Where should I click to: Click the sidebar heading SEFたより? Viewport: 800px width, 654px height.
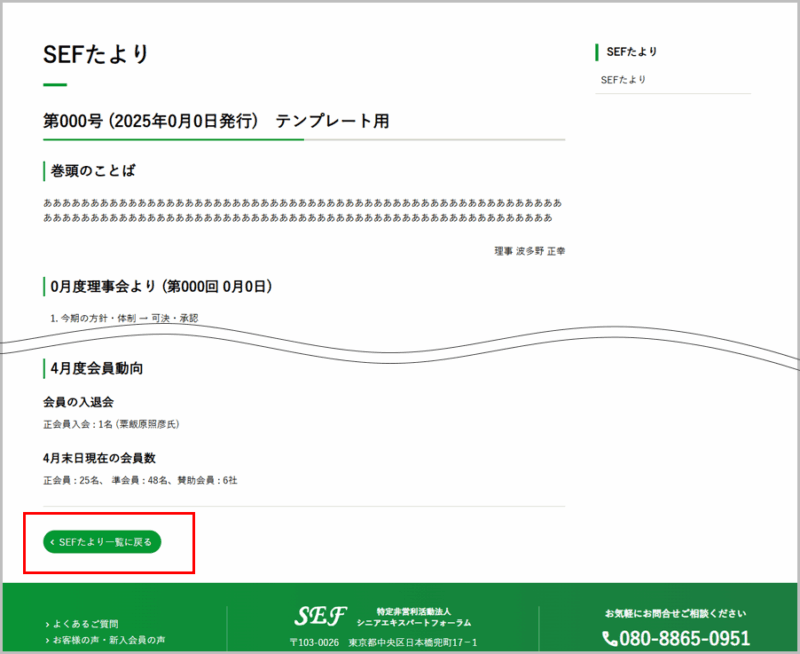pos(632,52)
